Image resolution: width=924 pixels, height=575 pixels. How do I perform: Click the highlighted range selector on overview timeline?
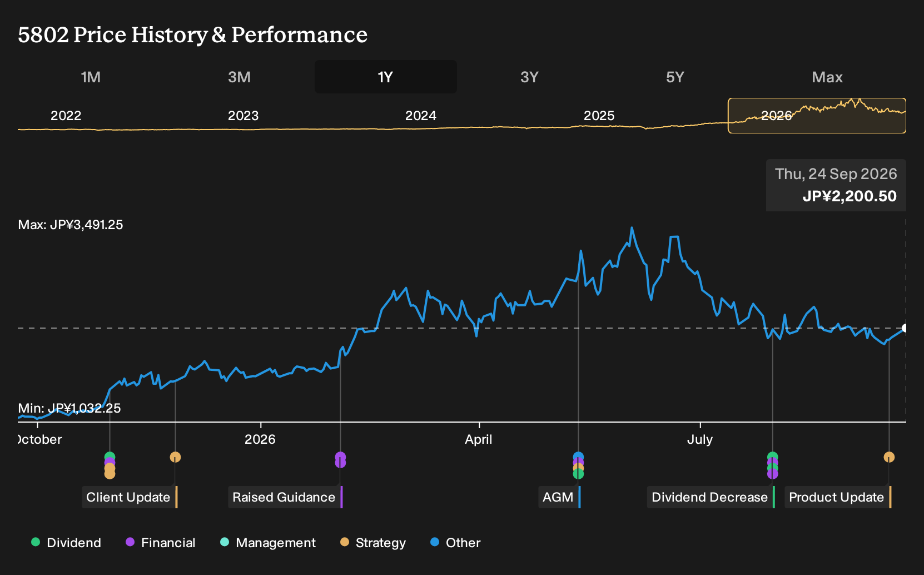coord(817,116)
